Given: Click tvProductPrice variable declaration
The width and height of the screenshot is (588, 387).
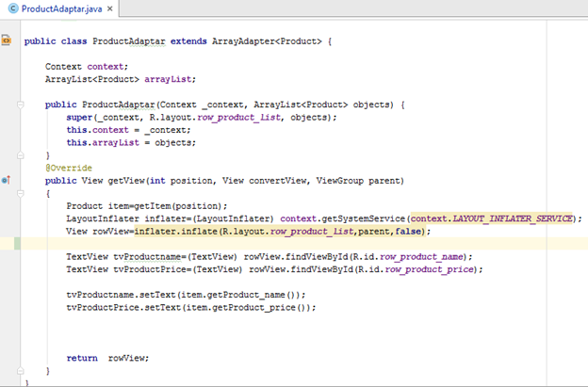Looking at the screenshot, I should (x=150, y=269).
